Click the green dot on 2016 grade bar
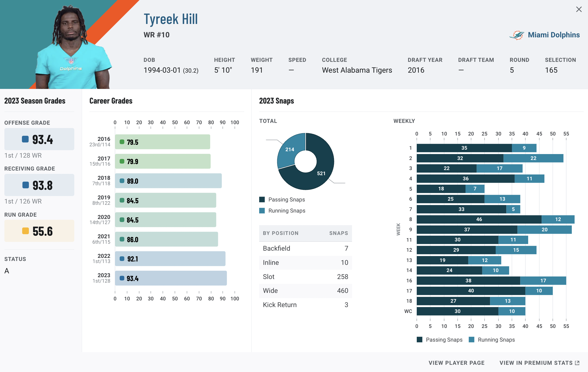588x372 pixels. (122, 142)
